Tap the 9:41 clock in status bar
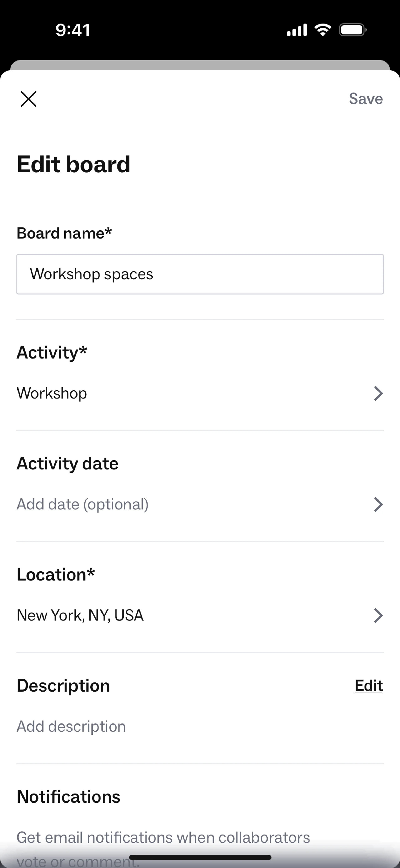Image resolution: width=400 pixels, height=868 pixels. point(73,30)
